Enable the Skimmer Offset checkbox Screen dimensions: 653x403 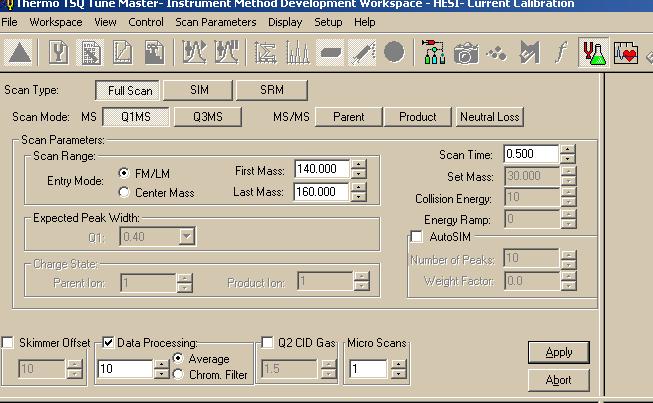(7, 343)
